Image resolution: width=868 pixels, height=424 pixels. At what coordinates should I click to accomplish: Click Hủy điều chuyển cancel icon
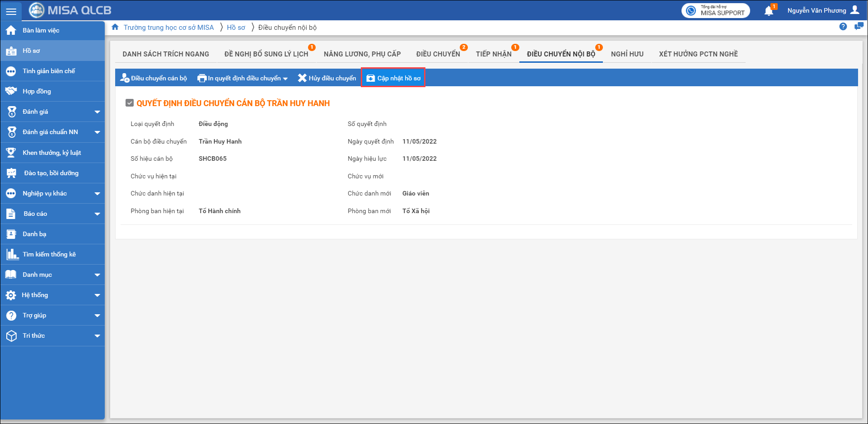pyautogui.click(x=302, y=78)
